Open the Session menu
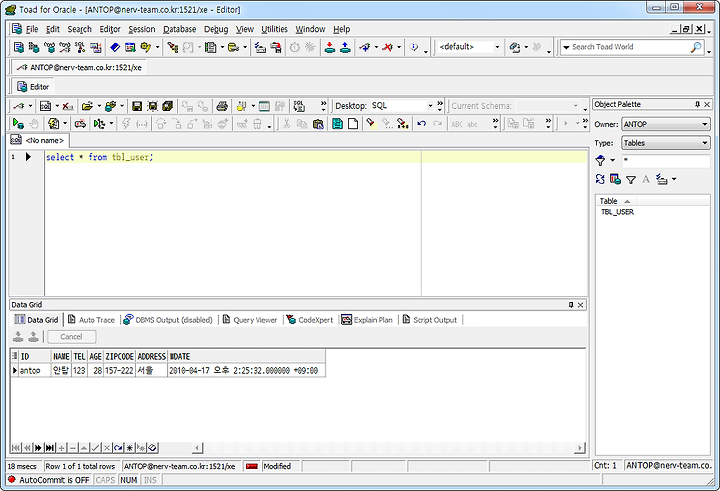The width and height of the screenshot is (720, 491). point(141,29)
